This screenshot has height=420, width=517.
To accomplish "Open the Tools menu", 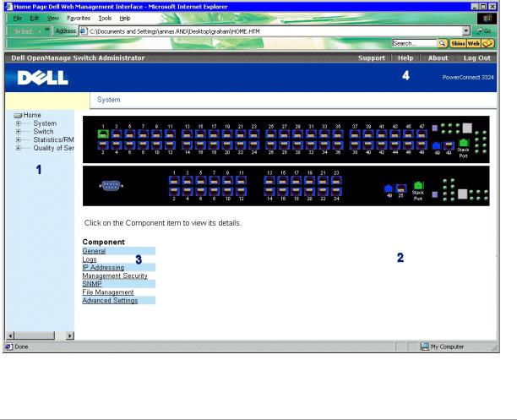I will click(x=105, y=18).
